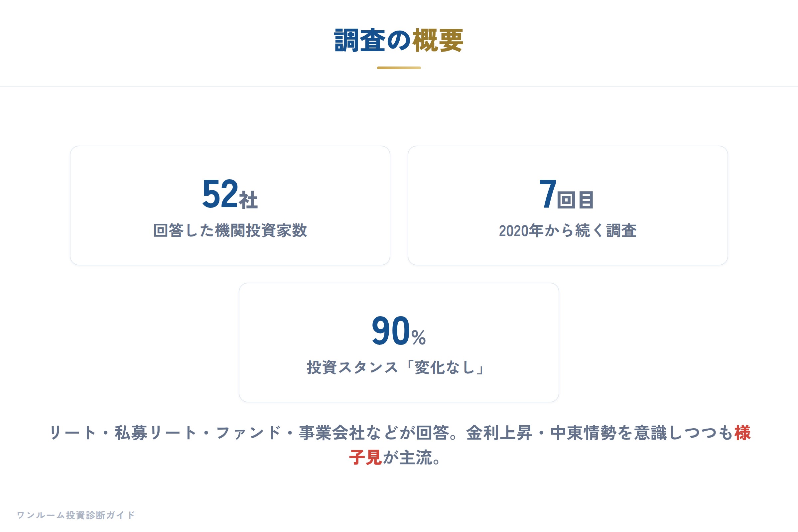Click the blue word 調査の in title

(372, 41)
